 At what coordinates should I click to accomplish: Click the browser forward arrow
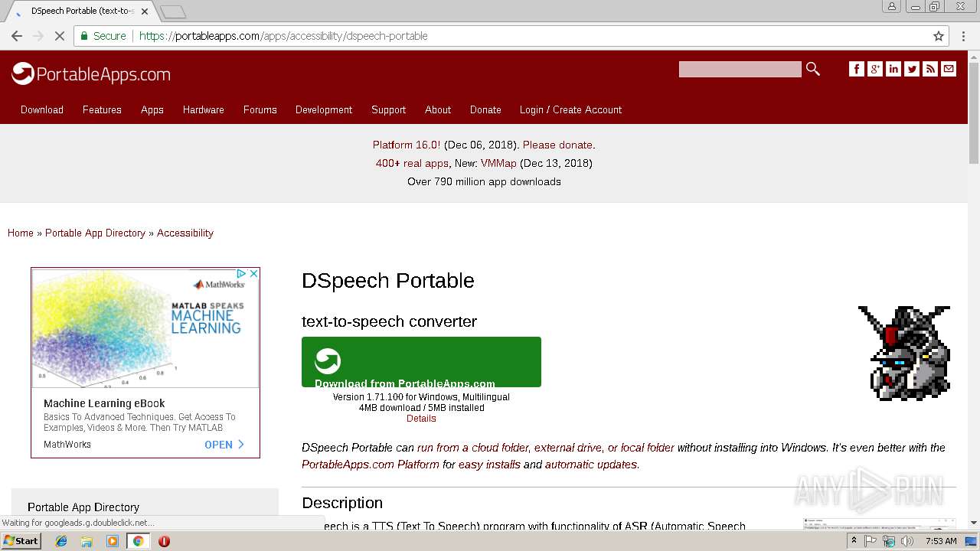pos(38,36)
